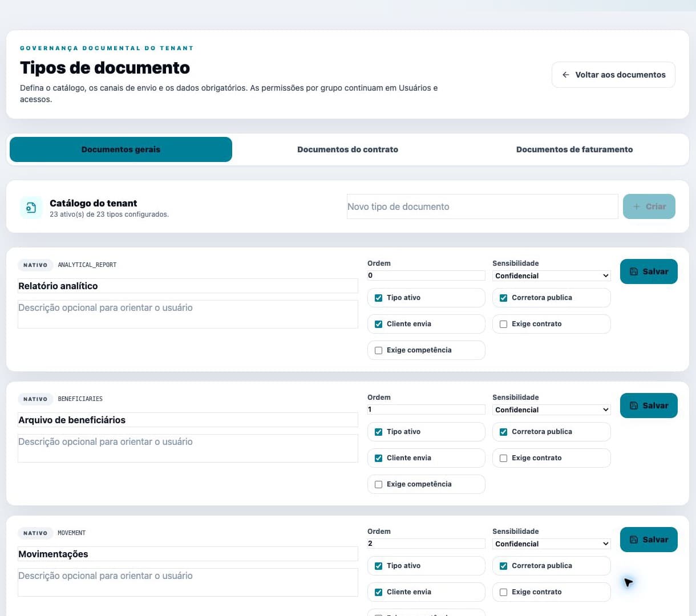Click the BENEFICIARIES code label
Image resolution: width=696 pixels, height=616 pixels.
(x=80, y=399)
